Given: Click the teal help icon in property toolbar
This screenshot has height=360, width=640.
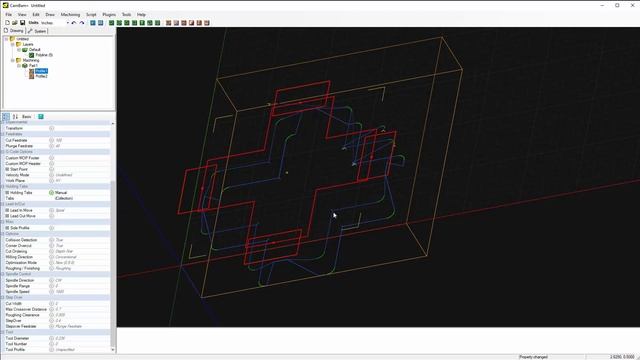Looking at the screenshot, I should click(x=41, y=117).
